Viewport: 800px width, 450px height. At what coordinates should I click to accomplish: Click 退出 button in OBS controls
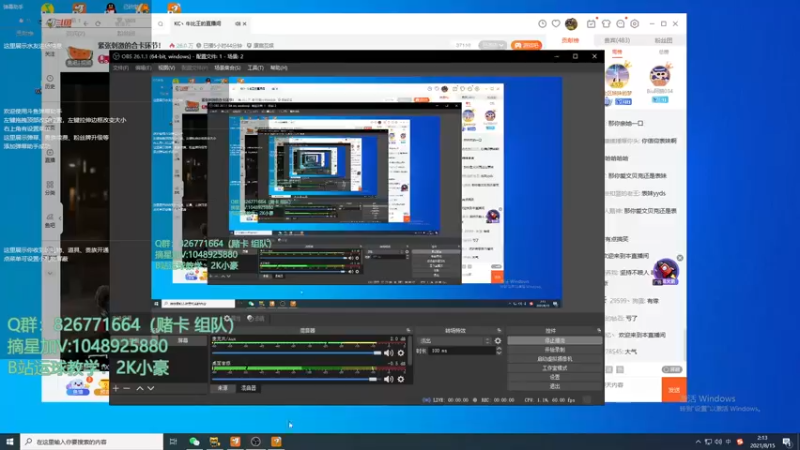pos(555,386)
